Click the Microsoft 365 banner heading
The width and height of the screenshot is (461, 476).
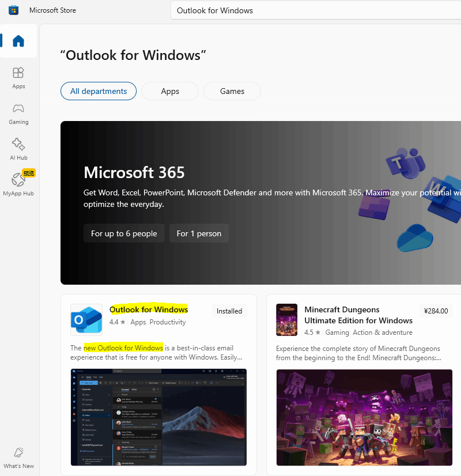pyautogui.click(x=134, y=172)
